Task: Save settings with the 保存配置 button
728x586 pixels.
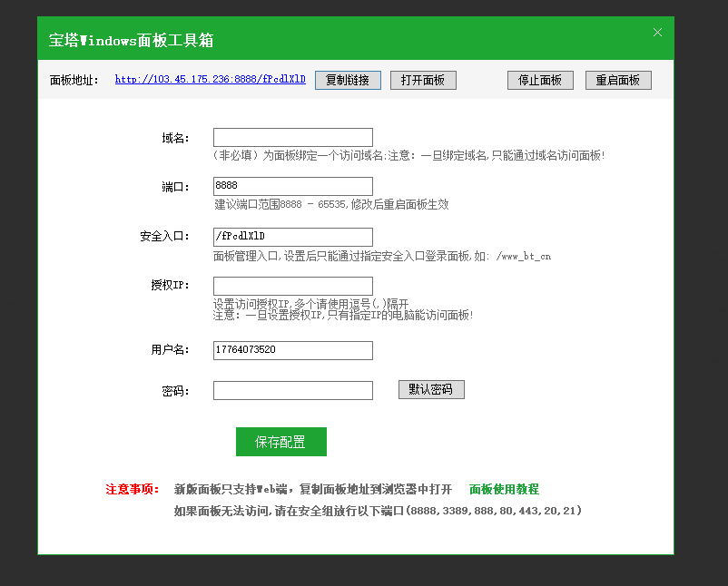Action: click(x=281, y=442)
